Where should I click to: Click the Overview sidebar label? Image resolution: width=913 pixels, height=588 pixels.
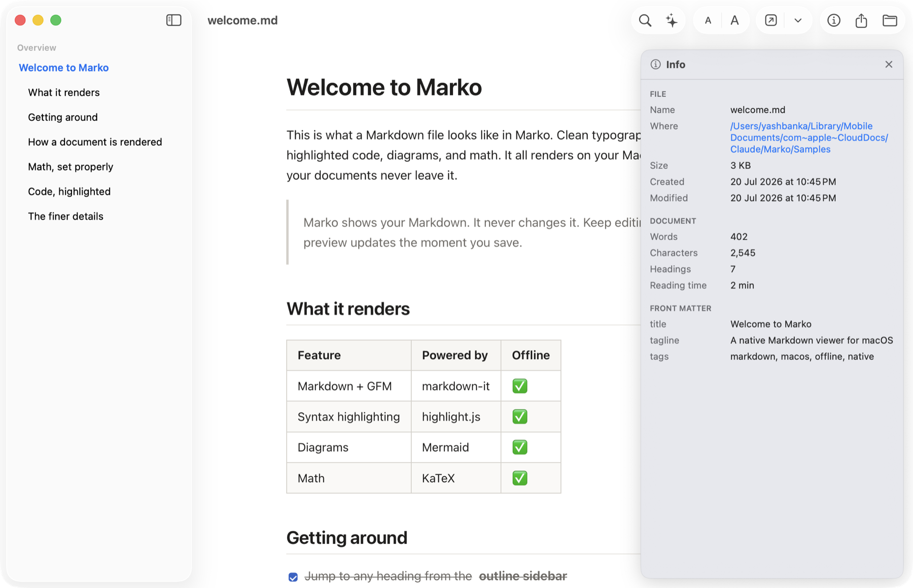pyautogui.click(x=37, y=48)
